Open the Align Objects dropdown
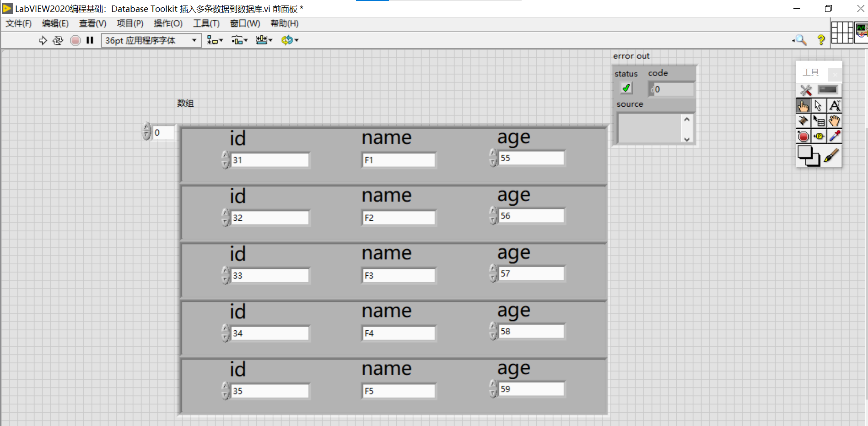Viewport: 868px width, 426px height. (215, 40)
